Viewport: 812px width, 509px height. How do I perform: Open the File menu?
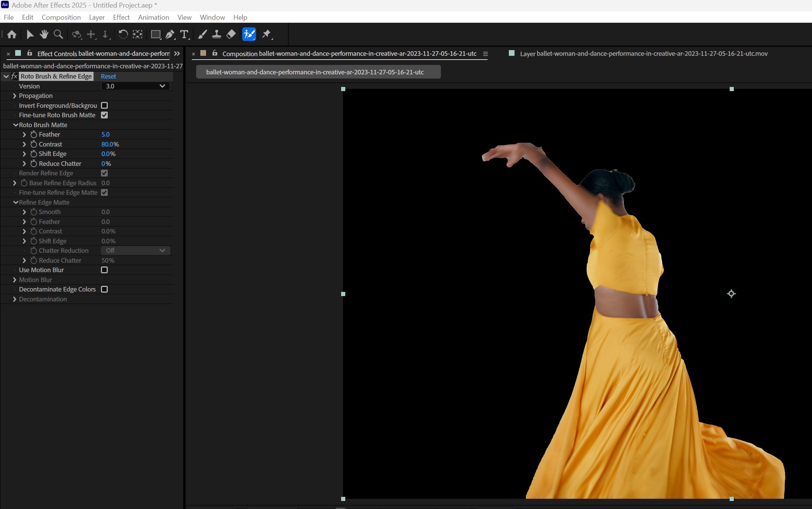pyautogui.click(x=9, y=17)
